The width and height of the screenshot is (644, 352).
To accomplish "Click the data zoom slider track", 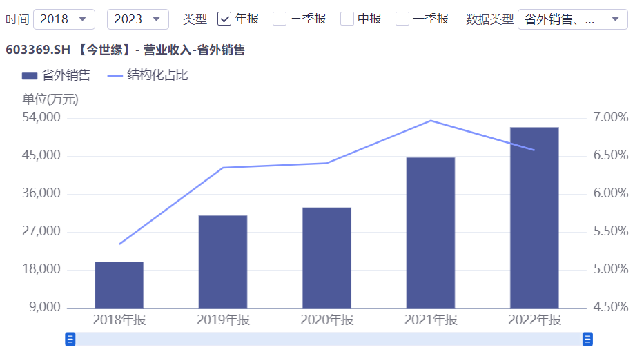I will click(329, 340).
